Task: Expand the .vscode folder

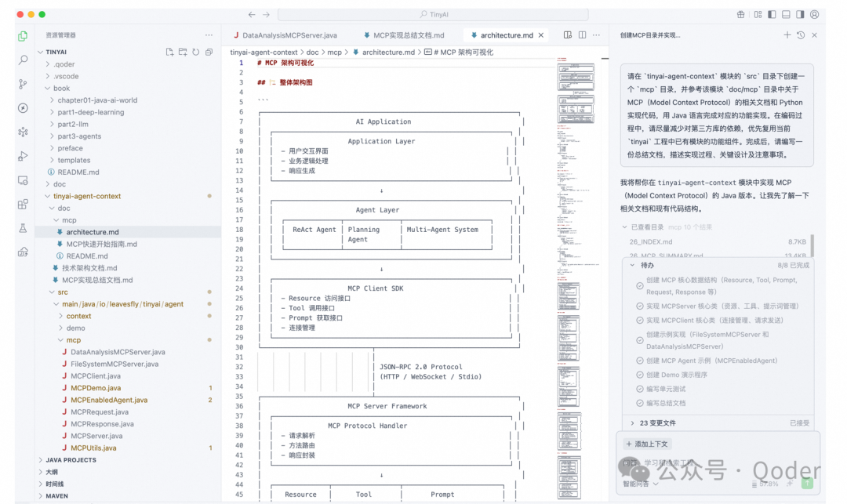Action: click(x=66, y=76)
